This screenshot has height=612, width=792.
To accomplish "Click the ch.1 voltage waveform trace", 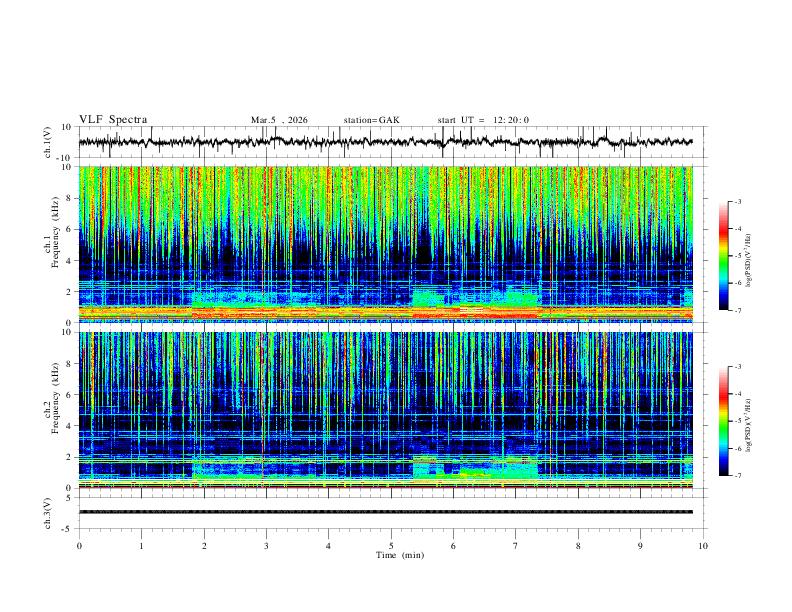I will pos(385,142).
